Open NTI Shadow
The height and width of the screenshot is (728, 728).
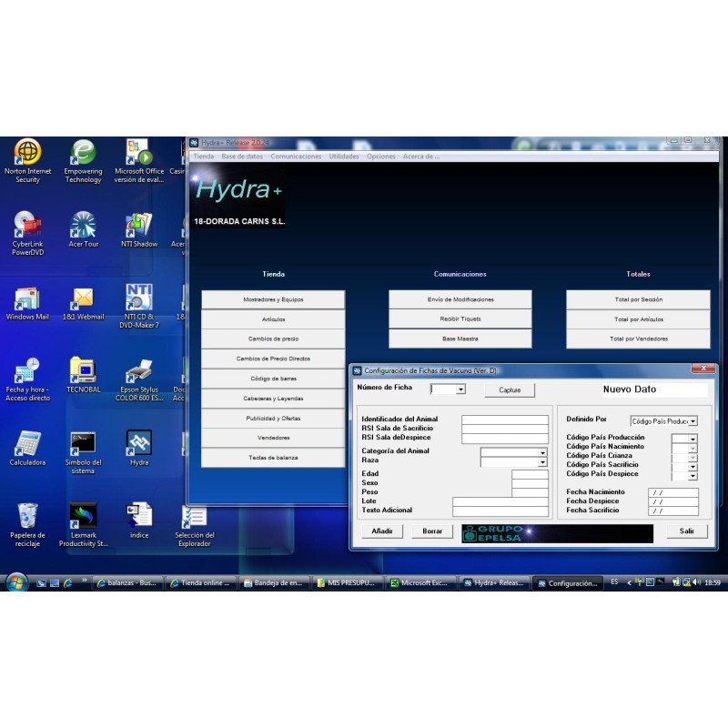[x=138, y=226]
